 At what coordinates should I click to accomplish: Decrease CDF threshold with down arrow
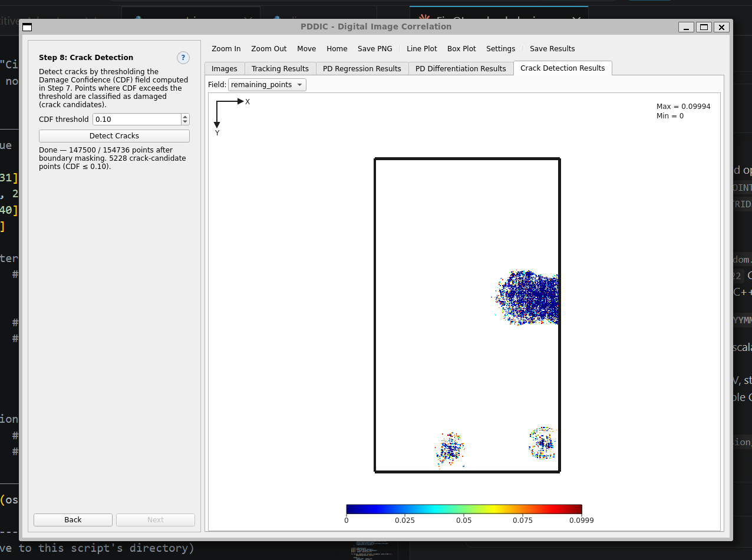point(185,122)
